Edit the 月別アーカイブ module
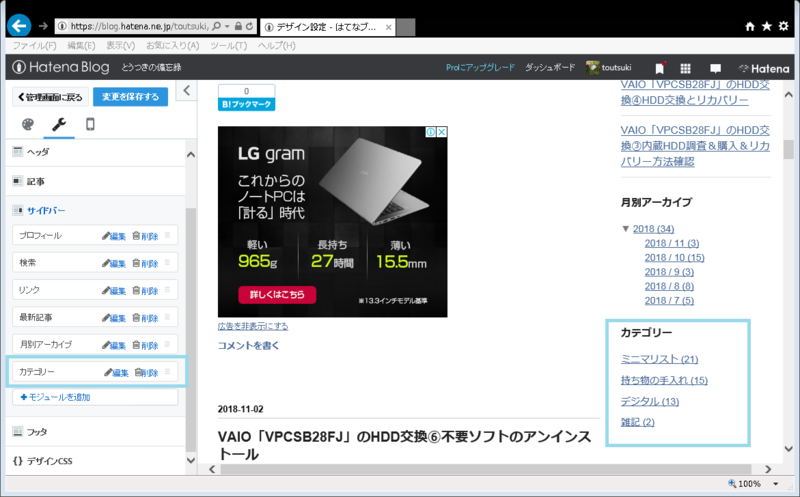 coord(114,345)
